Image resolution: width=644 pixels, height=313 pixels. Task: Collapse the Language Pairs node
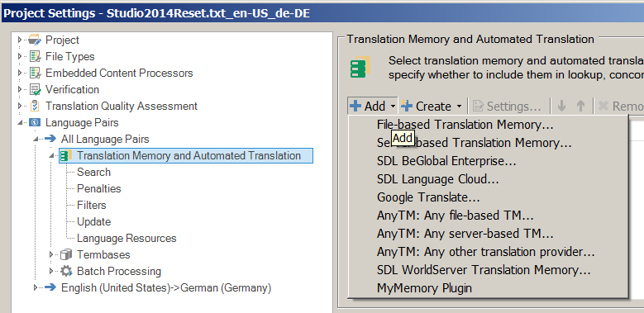[x=20, y=123]
